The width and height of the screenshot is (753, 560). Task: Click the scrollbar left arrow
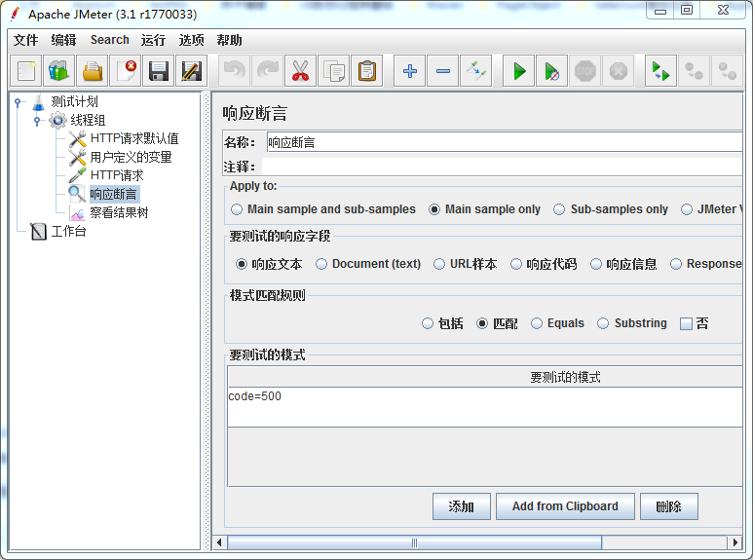pyautogui.click(x=219, y=542)
